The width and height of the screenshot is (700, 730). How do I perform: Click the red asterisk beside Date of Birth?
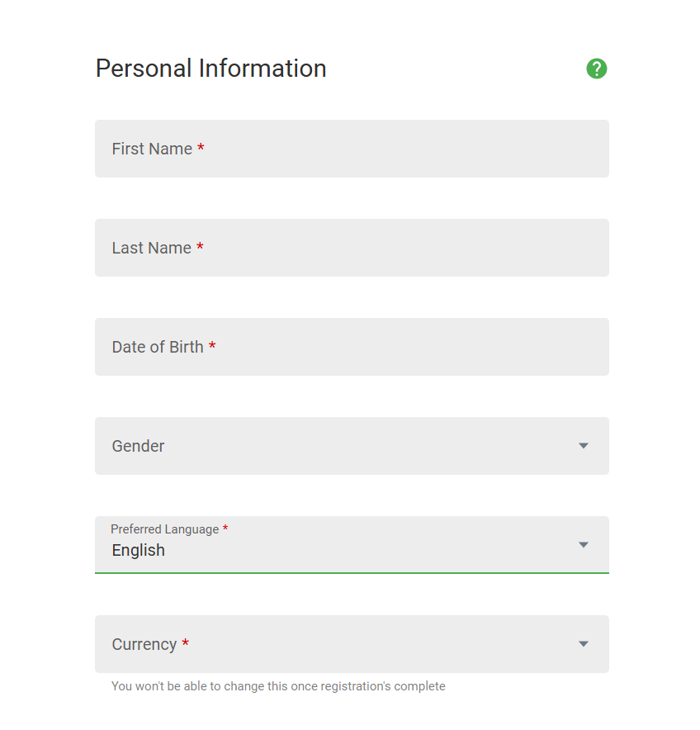click(212, 346)
